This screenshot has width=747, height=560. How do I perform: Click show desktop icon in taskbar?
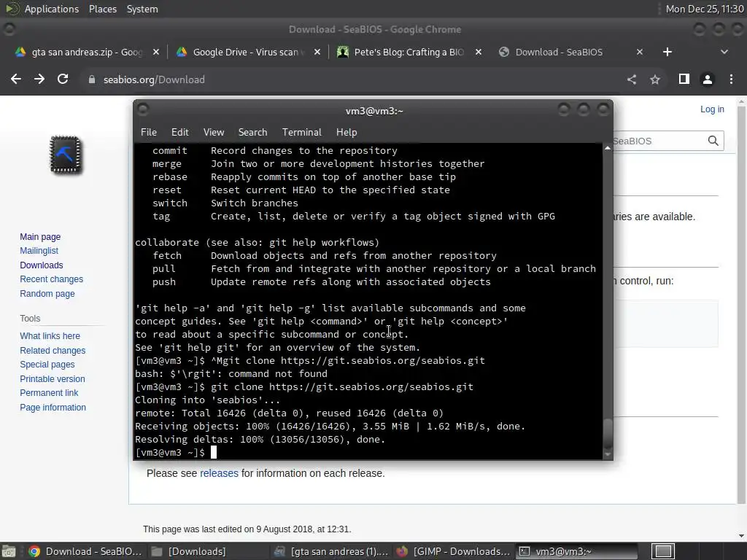click(9, 551)
